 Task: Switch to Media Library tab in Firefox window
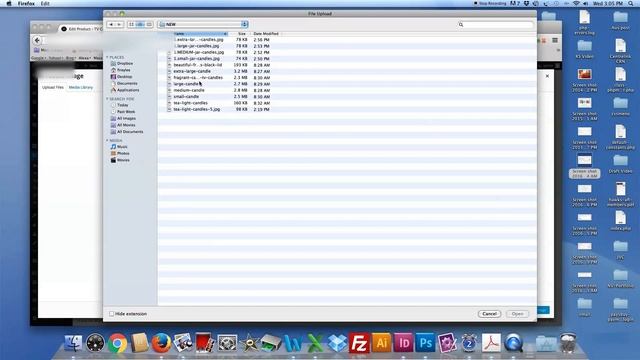pos(80,87)
